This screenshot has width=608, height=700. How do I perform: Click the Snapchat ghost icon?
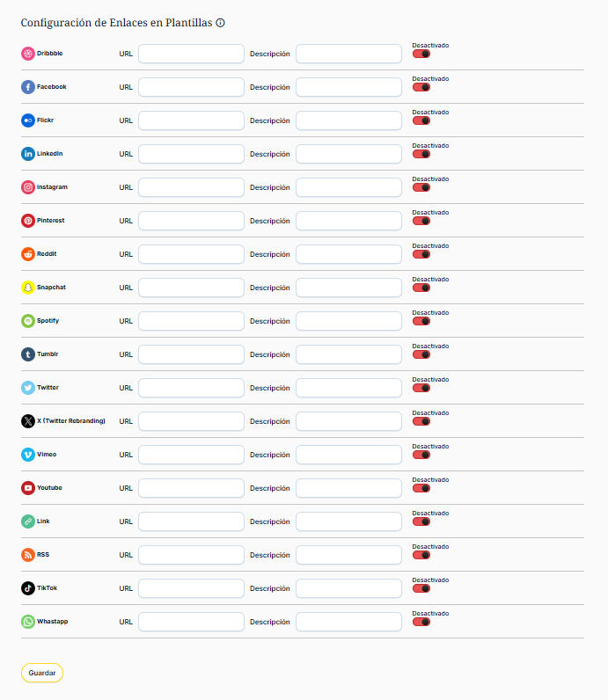pos(28,288)
